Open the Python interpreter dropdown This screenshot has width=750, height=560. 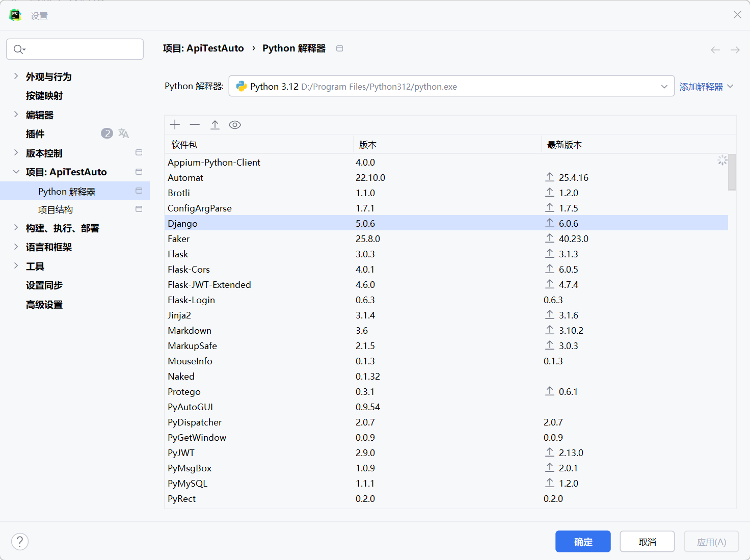coord(451,86)
